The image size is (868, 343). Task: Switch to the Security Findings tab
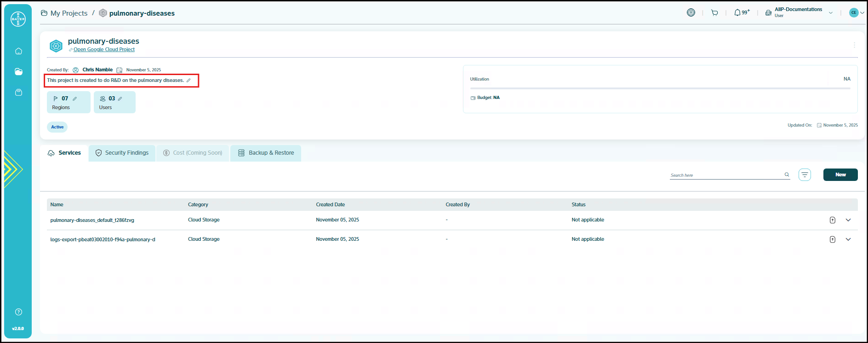tap(122, 153)
